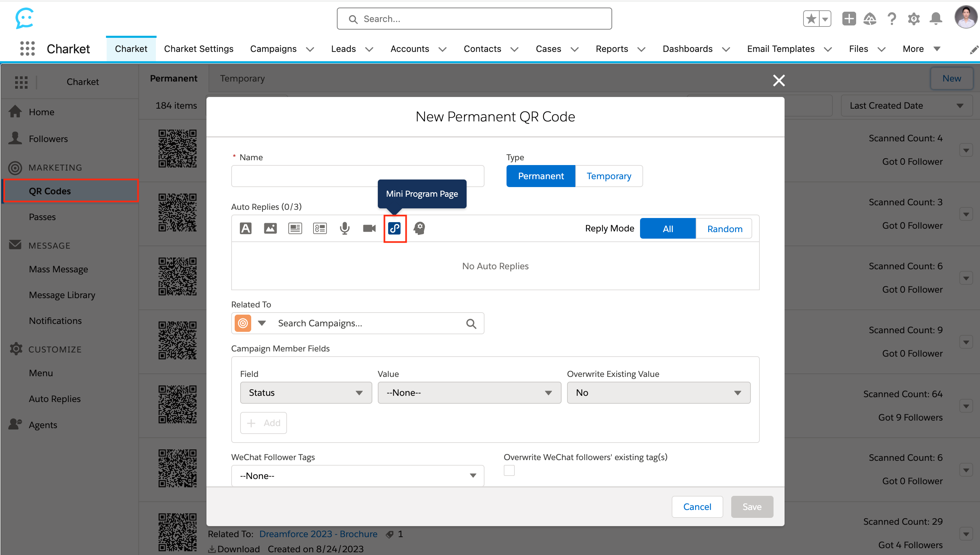Screen dimensions: 980x555
Task: Select the Voice microphone auto reply icon
Action: [345, 228]
